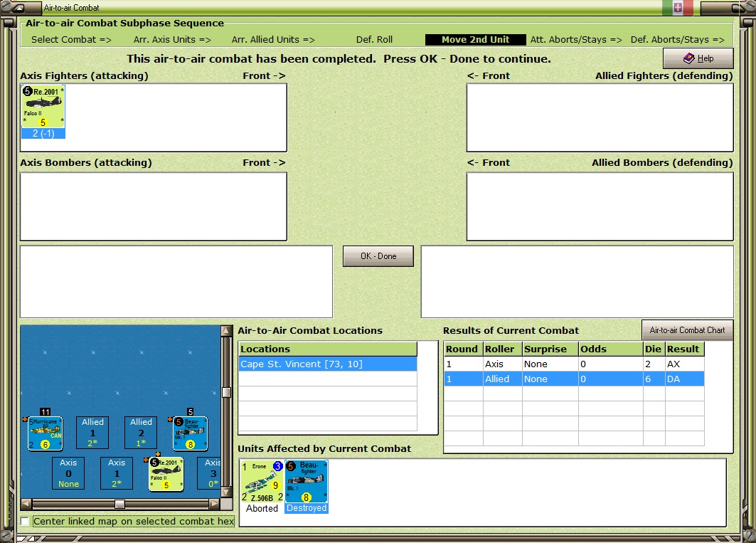This screenshot has width=756, height=543.
Task: Click map scrollbar right arrow
Action: 215,504
